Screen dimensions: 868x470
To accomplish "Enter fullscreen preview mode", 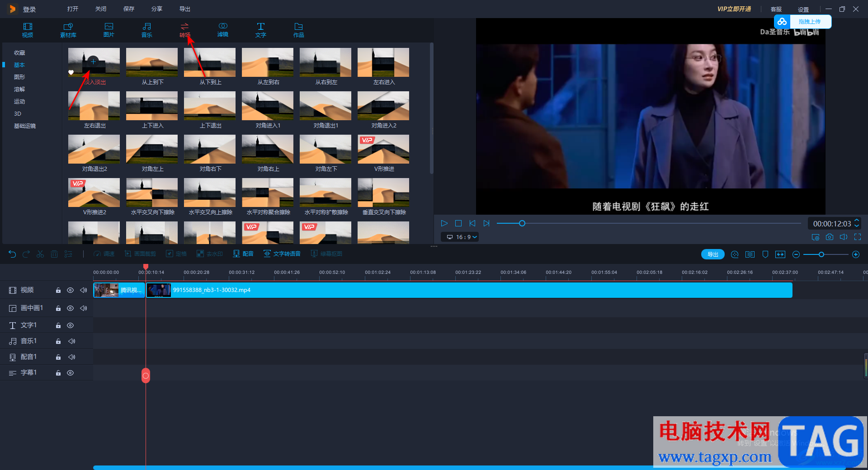I will tap(858, 237).
